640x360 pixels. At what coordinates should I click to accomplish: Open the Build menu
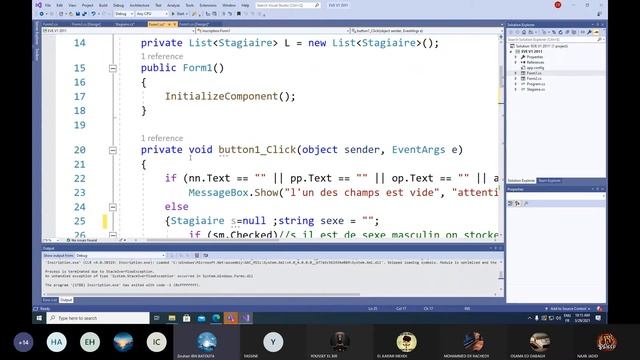tap(103, 5)
